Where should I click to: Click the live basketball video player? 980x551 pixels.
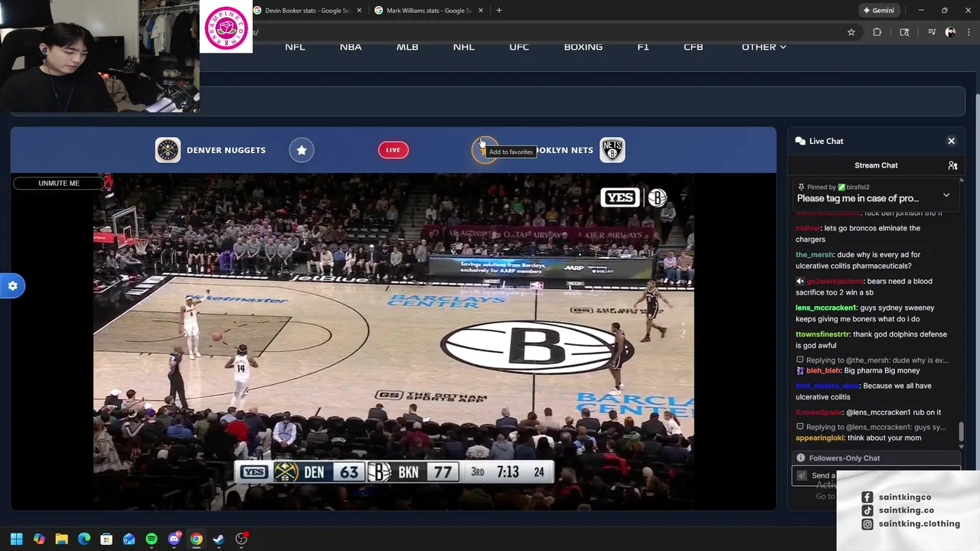[x=394, y=341]
